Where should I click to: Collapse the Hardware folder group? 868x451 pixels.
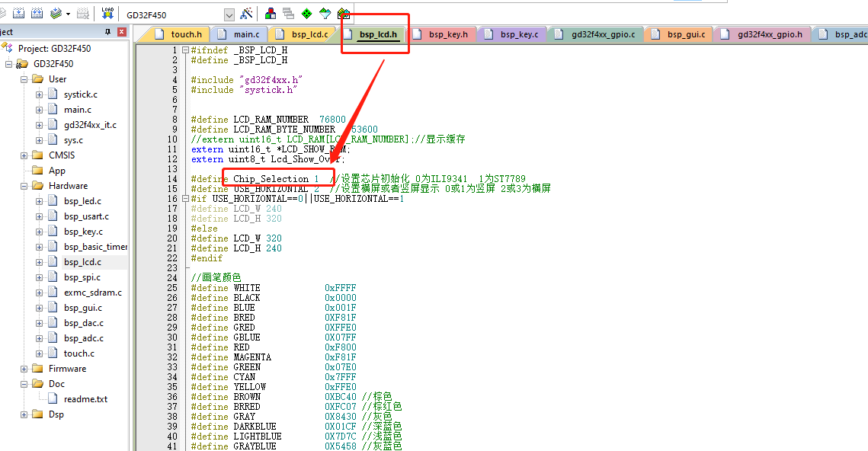pyautogui.click(x=24, y=186)
